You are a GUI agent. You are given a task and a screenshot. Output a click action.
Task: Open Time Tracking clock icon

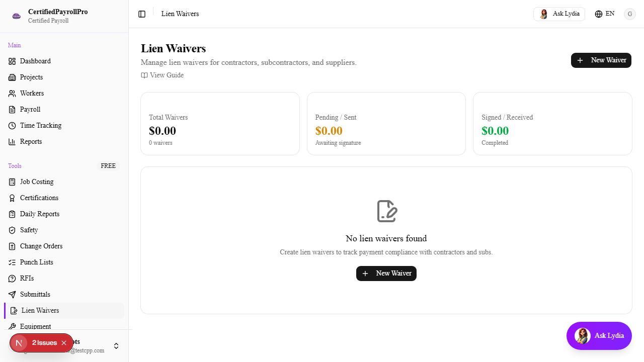pyautogui.click(x=12, y=126)
